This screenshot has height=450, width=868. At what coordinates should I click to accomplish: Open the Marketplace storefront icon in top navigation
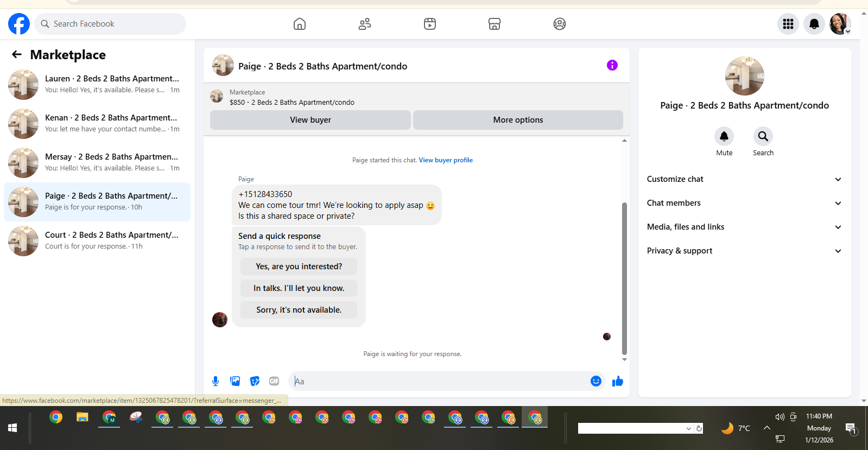pyautogui.click(x=495, y=24)
